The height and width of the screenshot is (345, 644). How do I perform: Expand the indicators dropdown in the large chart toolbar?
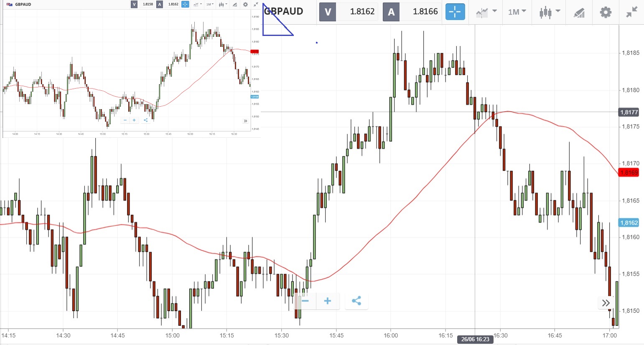click(x=486, y=12)
